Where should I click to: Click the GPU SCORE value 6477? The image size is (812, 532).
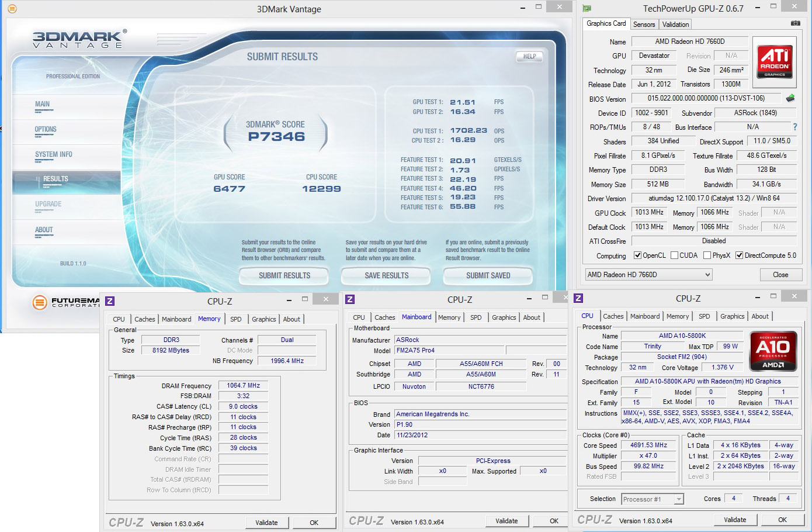click(x=229, y=189)
